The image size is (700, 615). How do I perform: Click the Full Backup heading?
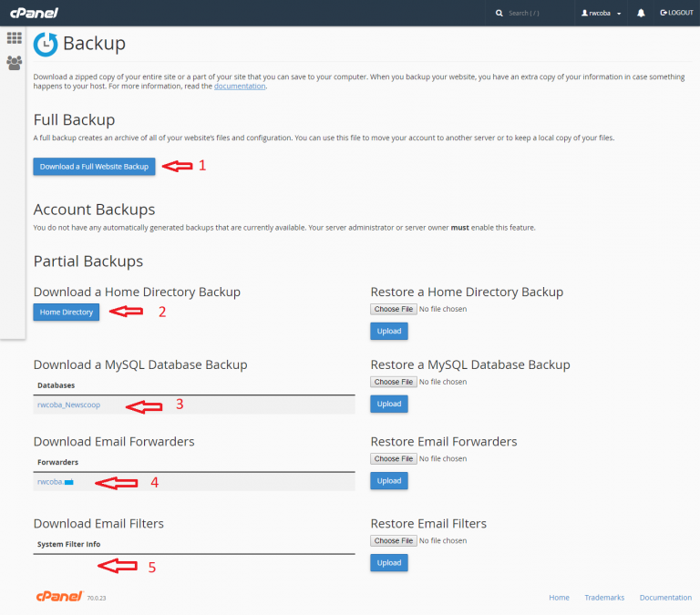point(74,119)
